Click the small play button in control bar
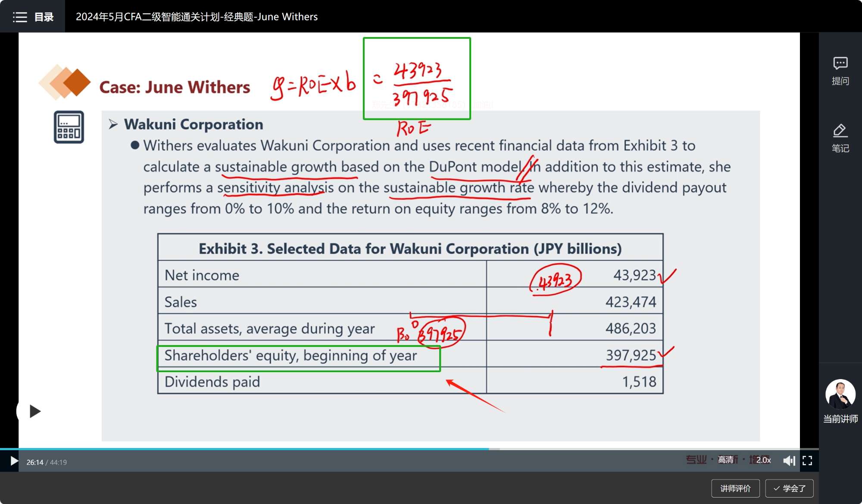 (x=14, y=461)
